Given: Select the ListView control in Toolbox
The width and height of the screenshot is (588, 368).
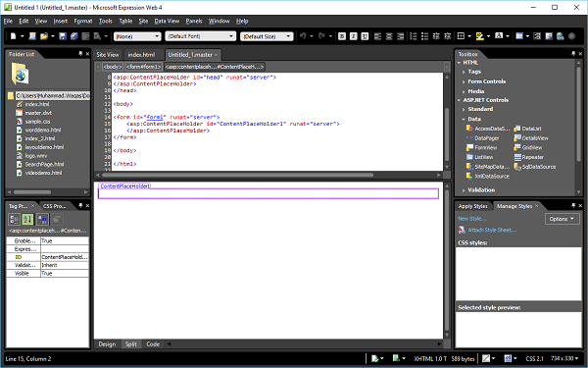Looking at the screenshot, I should [x=479, y=157].
